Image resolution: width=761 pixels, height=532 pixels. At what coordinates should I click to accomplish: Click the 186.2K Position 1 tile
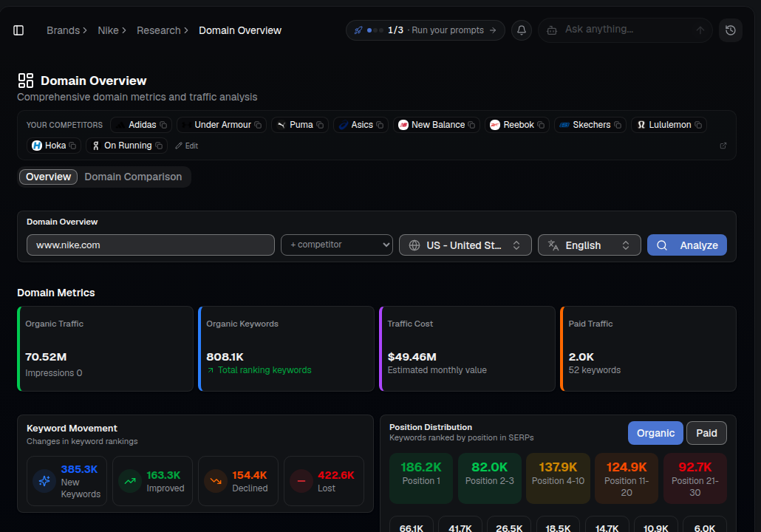tap(421, 478)
